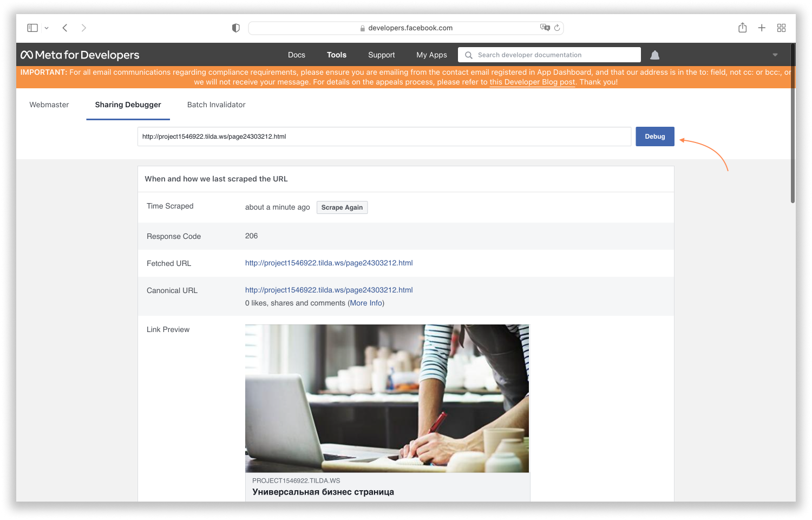Reload the page with the refresh icon
812x520 pixels.
point(557,28)
